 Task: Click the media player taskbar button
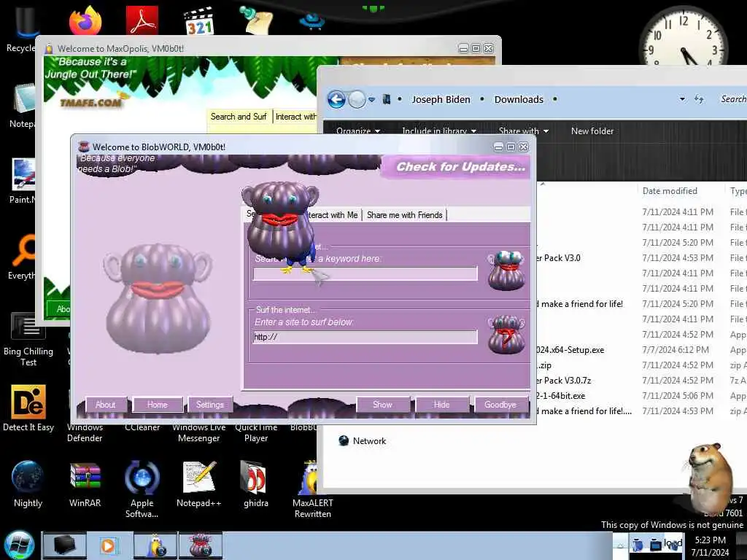109,545
